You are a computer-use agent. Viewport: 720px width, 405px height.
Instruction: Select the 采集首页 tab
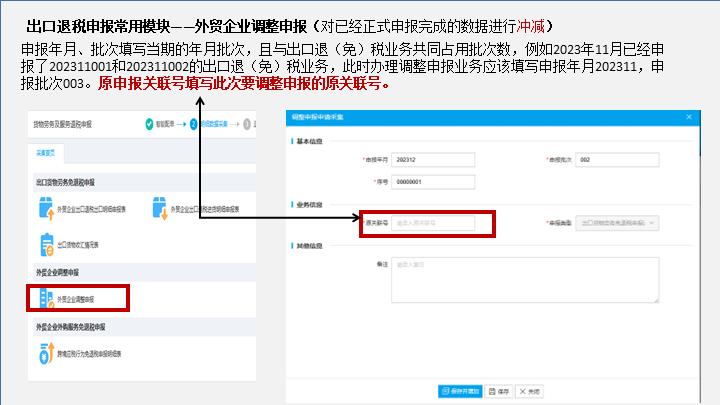[45, 153]
